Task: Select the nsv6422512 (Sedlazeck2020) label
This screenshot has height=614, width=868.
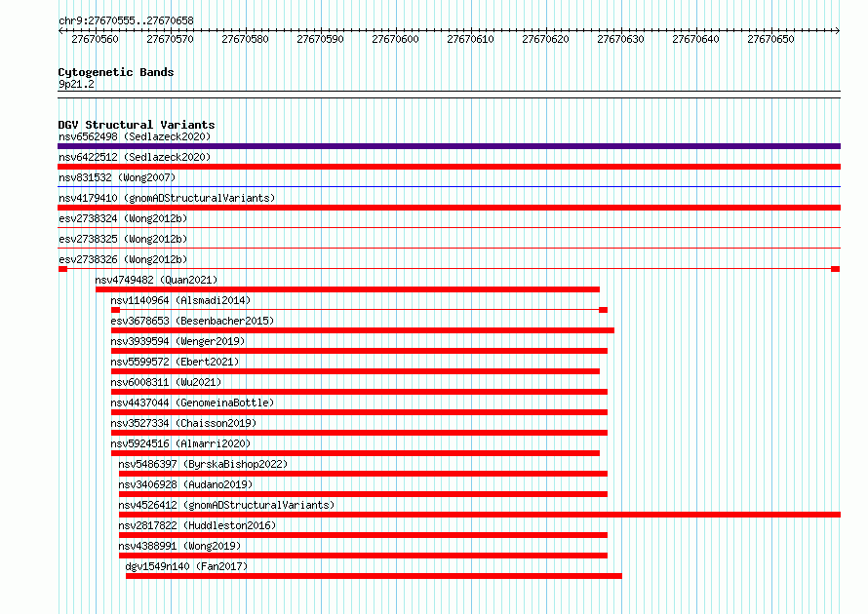Action: pyautogui.click(x=135, y=157)
